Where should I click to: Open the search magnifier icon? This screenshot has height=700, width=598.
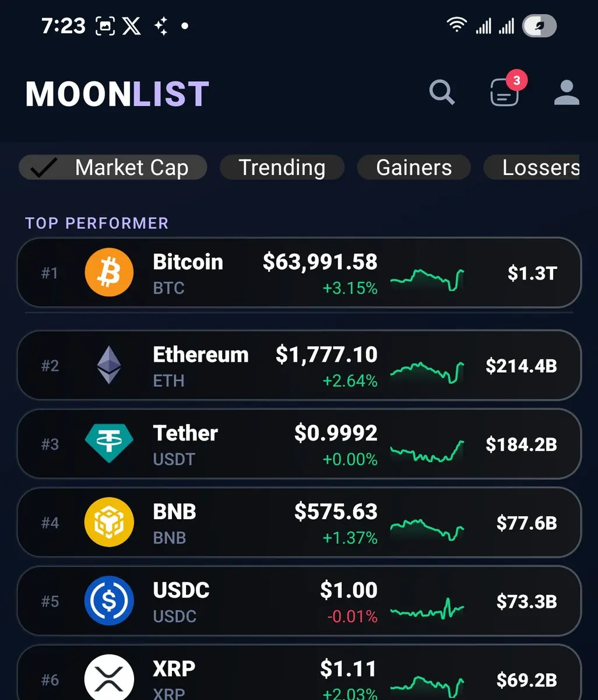(x=442, y=92)
